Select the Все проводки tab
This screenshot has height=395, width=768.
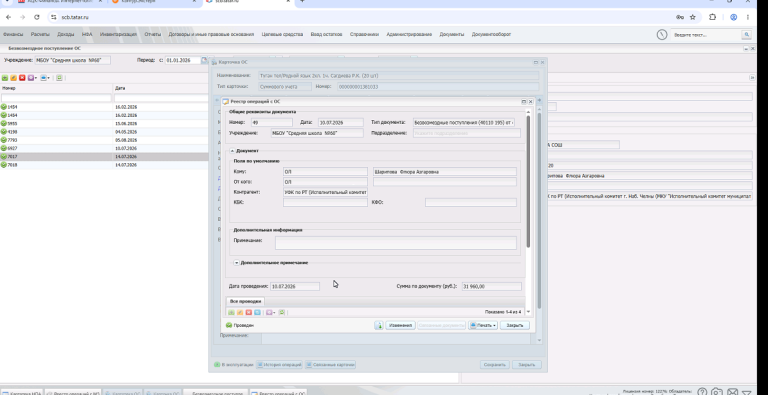(245, 301)
